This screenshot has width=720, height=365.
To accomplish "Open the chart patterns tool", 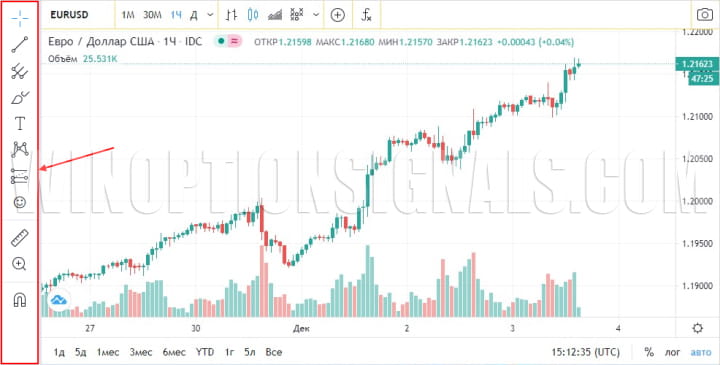I will (x=20, y=149).
